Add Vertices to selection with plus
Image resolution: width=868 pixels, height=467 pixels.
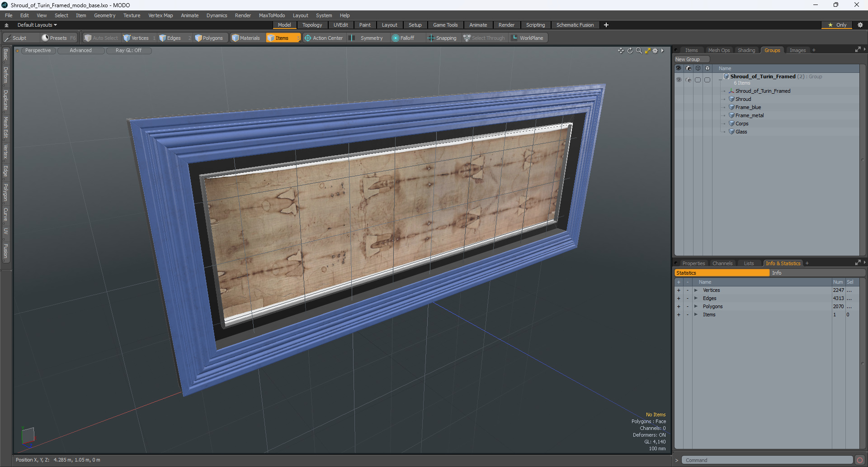click(678, 290)
